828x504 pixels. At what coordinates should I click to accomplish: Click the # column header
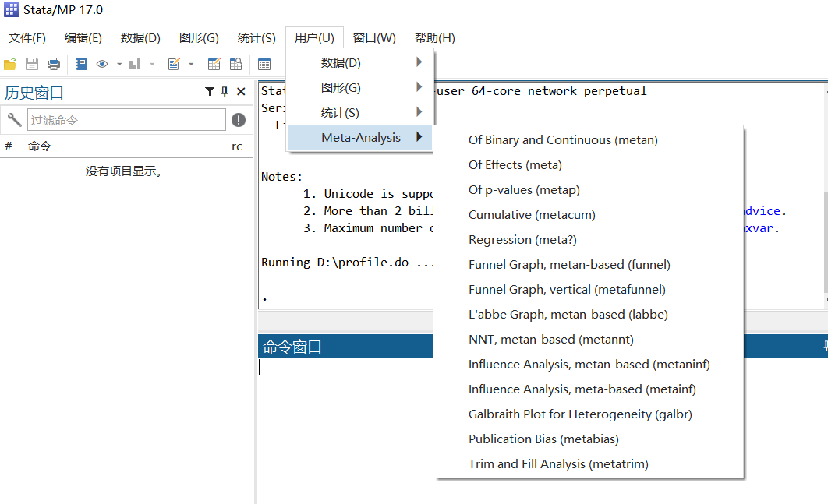pos(9,146)
